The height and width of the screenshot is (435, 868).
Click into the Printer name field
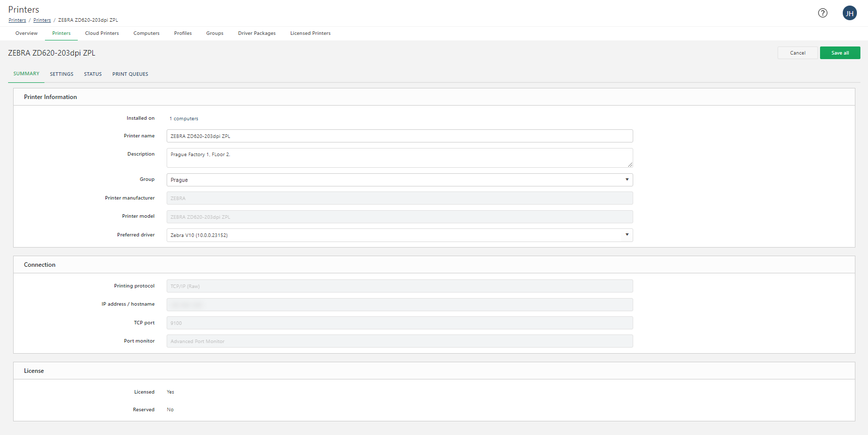click(399, 136)
